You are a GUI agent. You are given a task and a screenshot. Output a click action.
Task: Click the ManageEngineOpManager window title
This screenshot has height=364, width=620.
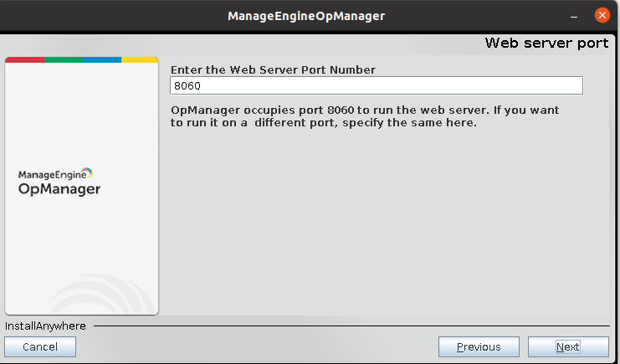pos(306,16)
